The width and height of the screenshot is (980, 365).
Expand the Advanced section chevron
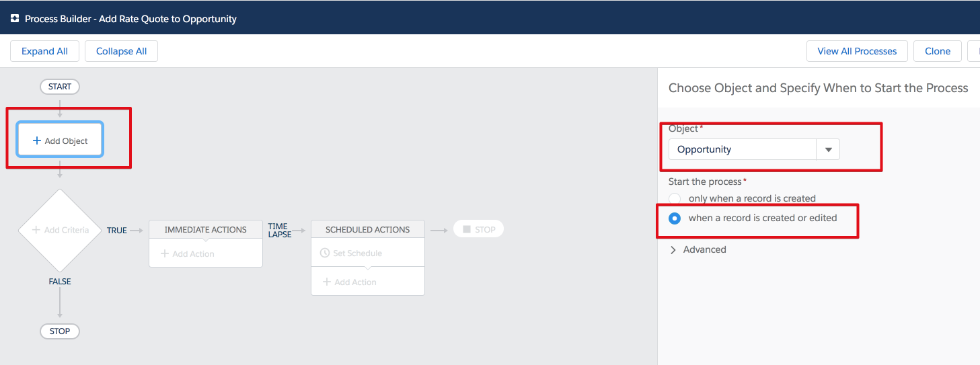tap(673, 249)
